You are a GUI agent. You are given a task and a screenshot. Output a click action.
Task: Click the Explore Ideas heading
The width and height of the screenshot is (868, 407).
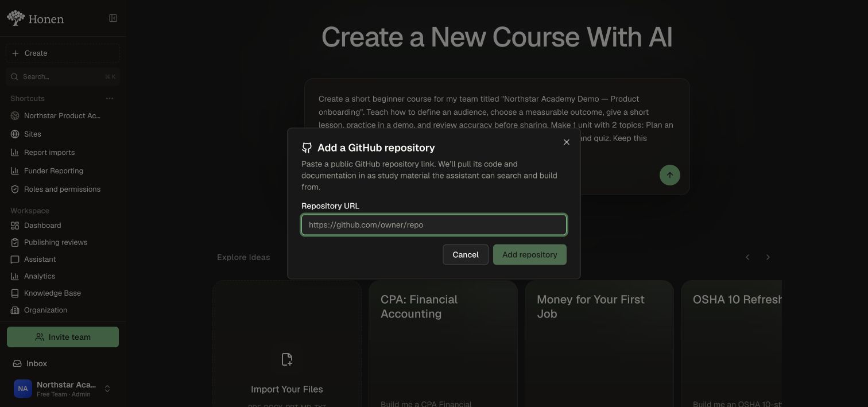243,257
